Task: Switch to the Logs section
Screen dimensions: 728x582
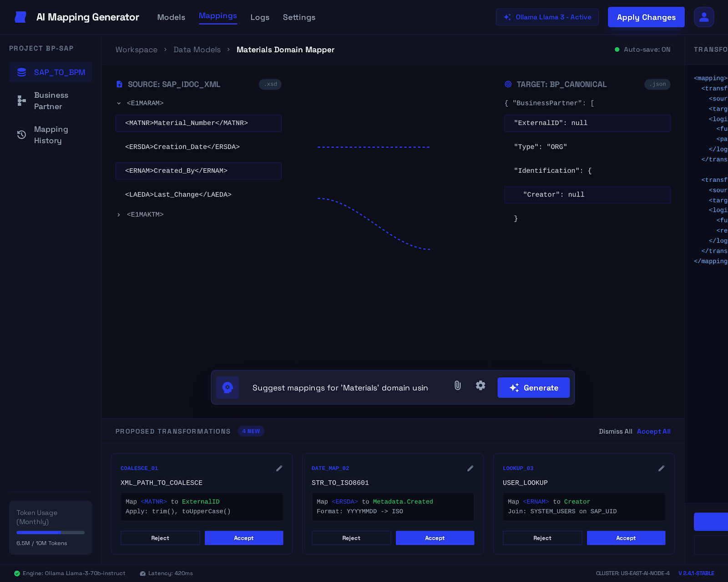Action: pyautogui.click(x=260, y=17)
